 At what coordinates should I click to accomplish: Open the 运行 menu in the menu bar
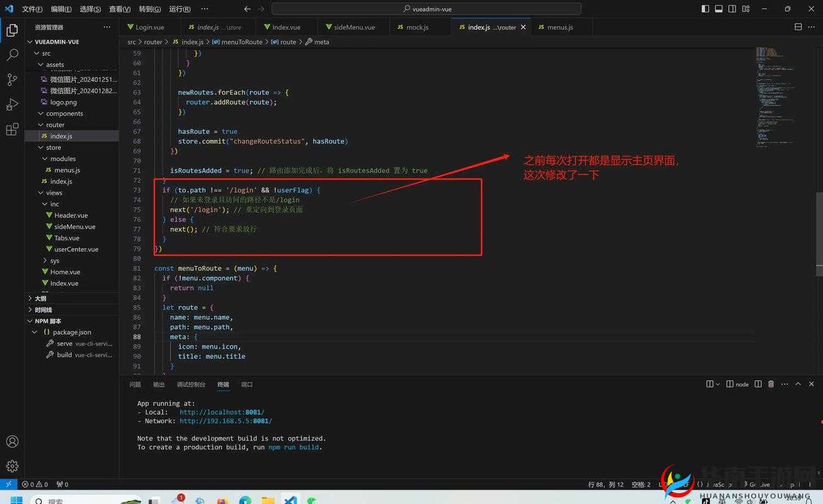click(x=178, y=9)
